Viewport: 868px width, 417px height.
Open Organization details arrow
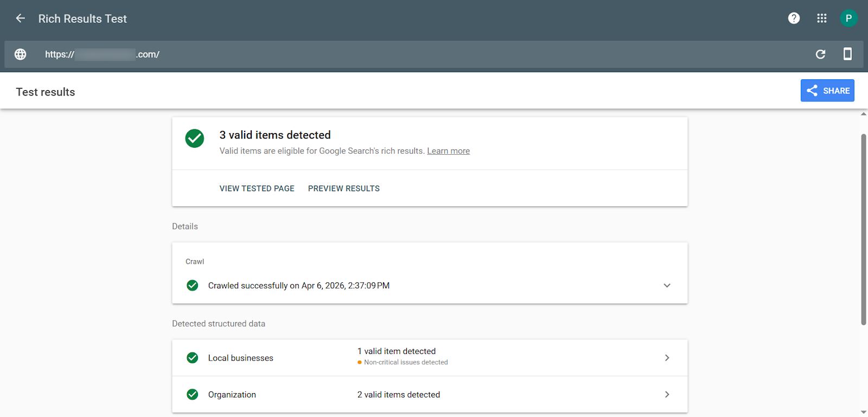click(667, 395)
